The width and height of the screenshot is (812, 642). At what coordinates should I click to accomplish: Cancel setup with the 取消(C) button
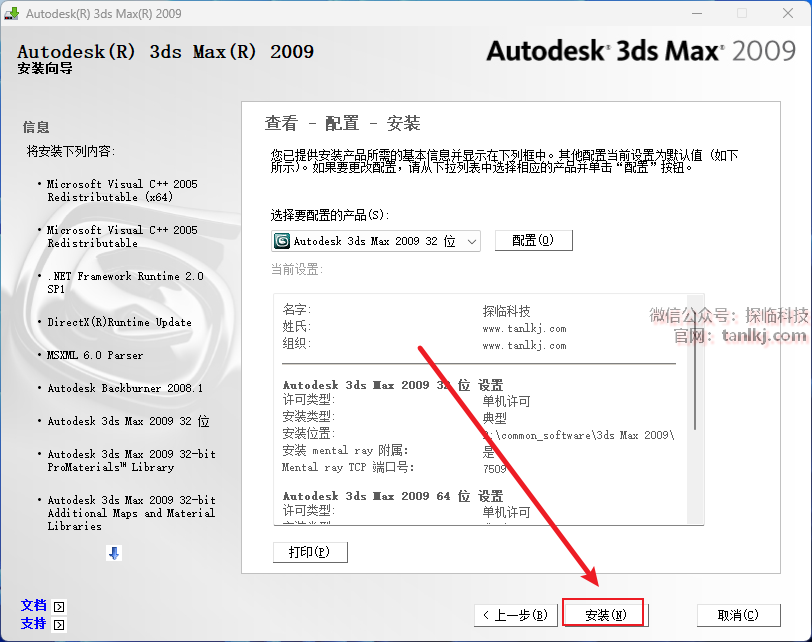click(738, 615)
